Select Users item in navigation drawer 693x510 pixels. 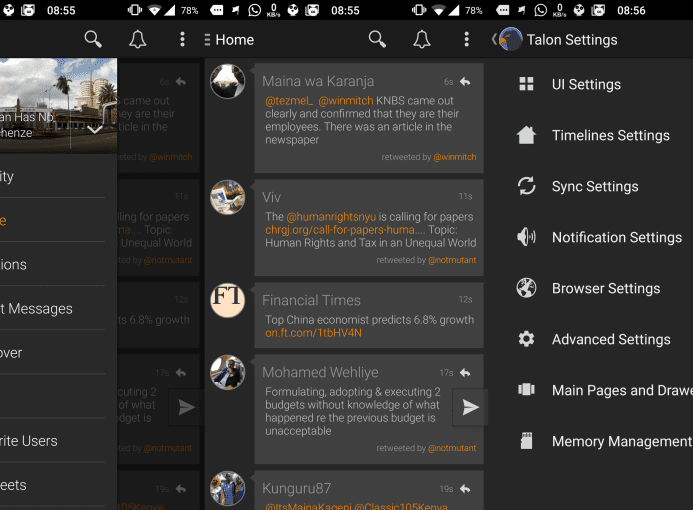52,441
